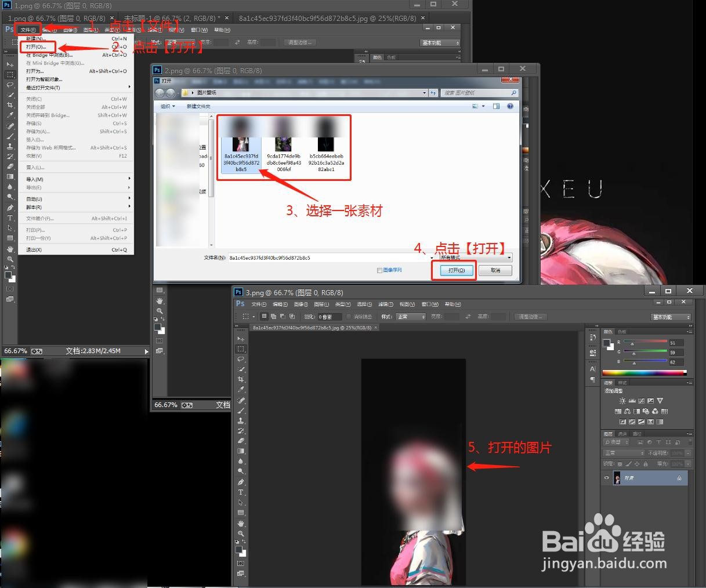
Task: Select Healing Brush tool in 1.png window
Action: (10, 126)
